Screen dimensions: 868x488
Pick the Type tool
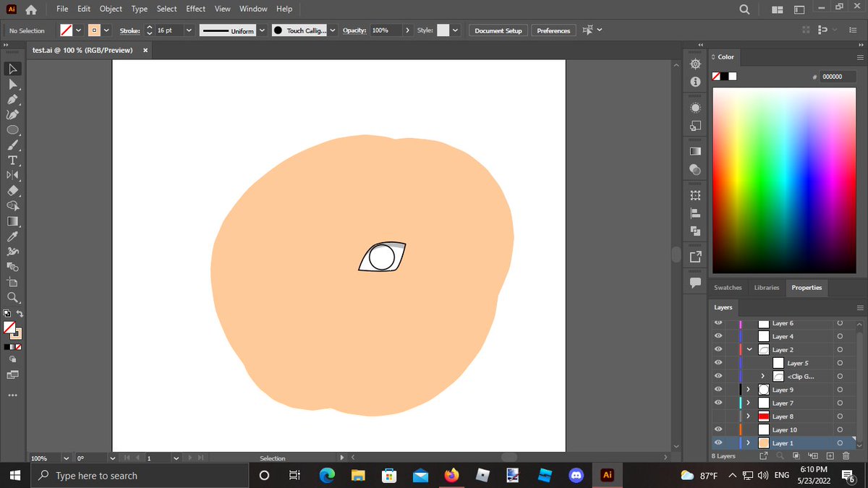[x=12, y=160]
